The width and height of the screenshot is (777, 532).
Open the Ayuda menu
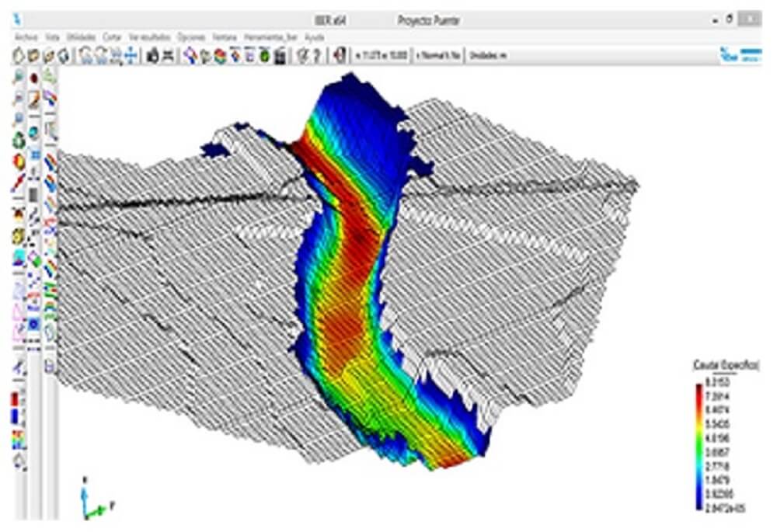[x=315, y=37]
